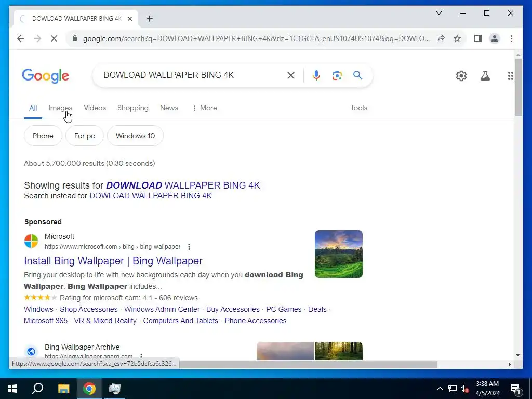Switch to the Videos tab

pyautogui.click(x=95, y=108)
